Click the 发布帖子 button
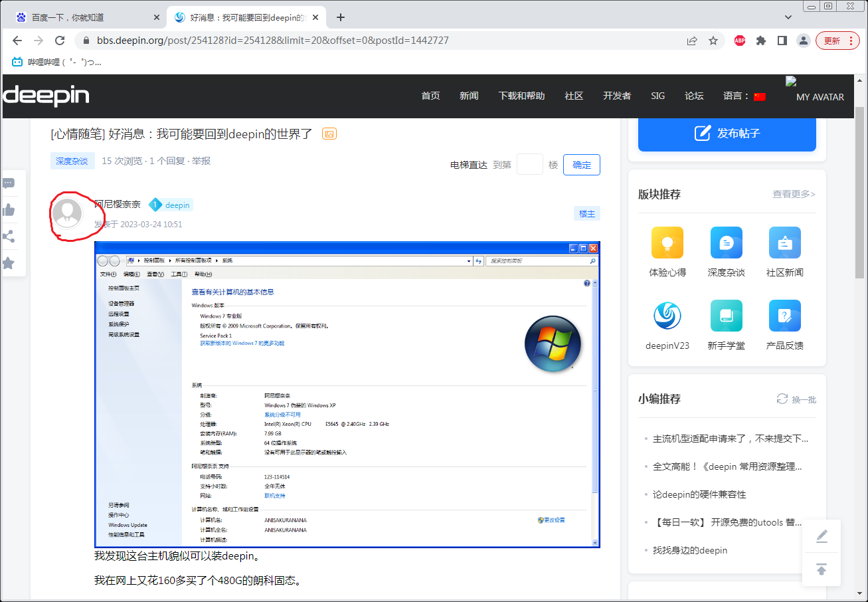The image size is (868, 602). coord(727,133)
